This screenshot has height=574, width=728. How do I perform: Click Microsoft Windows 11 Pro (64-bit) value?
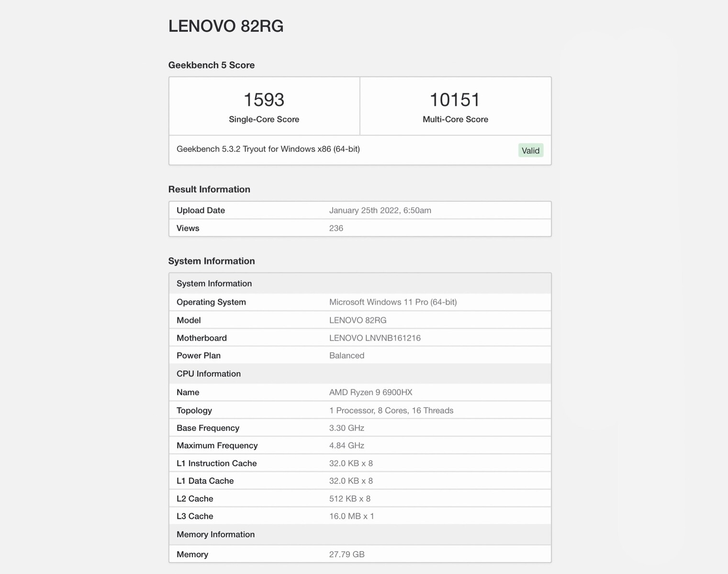393,302
